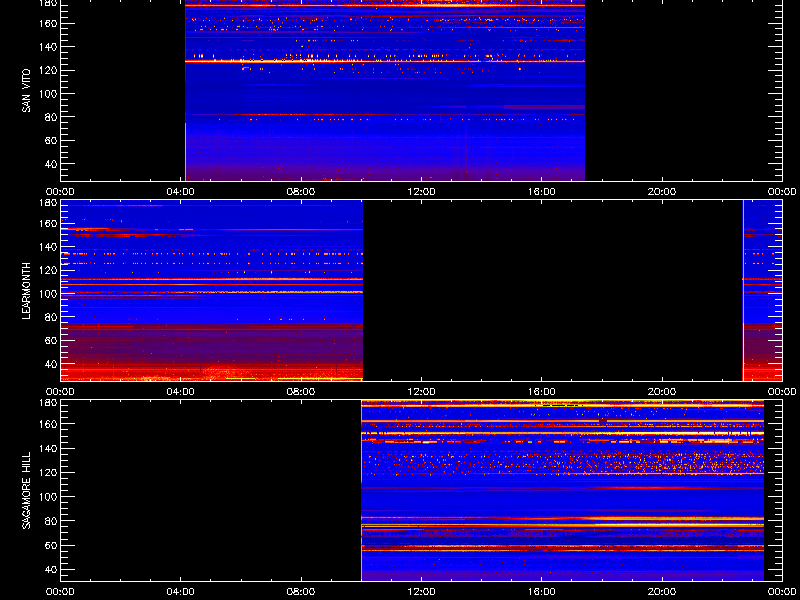Click the 04:00 time label below Sagamore Hill plot
800x600 pixels.
click(x=181, y=592)
